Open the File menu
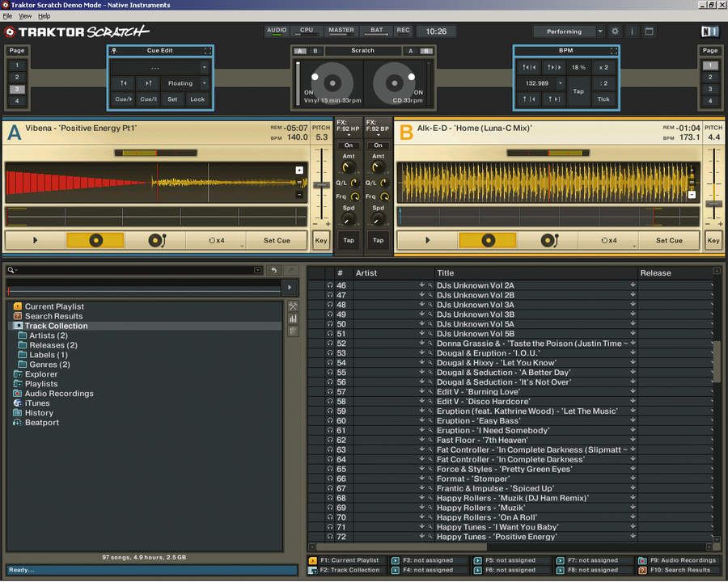Screen dimensions: 728x582 click(x=7, y=16)
